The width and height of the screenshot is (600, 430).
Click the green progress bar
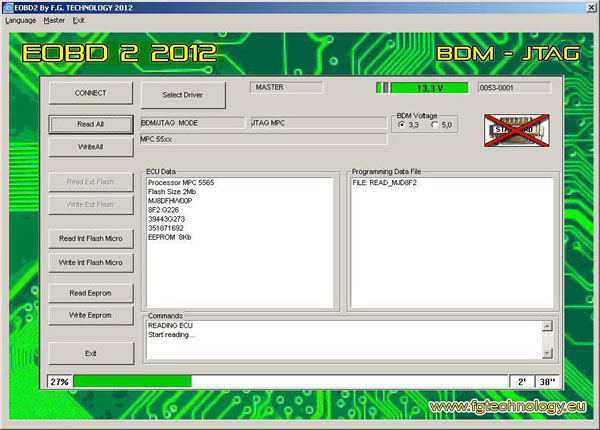(133, 381)
